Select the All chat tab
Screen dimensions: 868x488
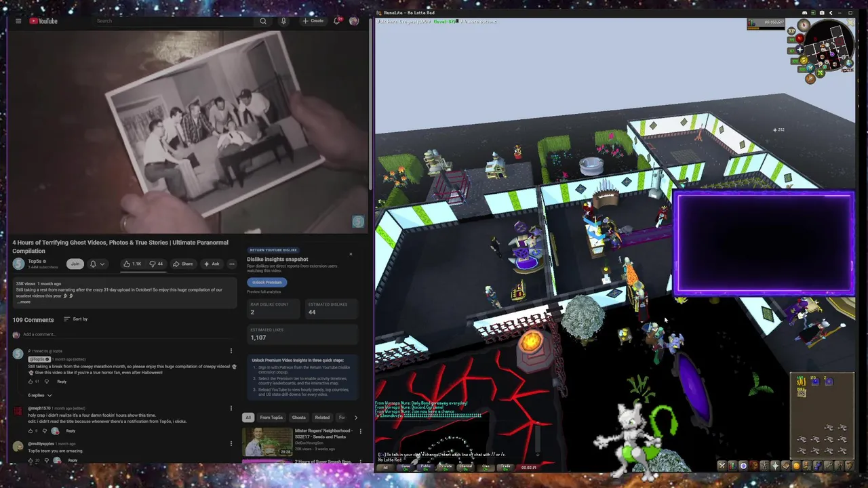[x=385, y=467]
